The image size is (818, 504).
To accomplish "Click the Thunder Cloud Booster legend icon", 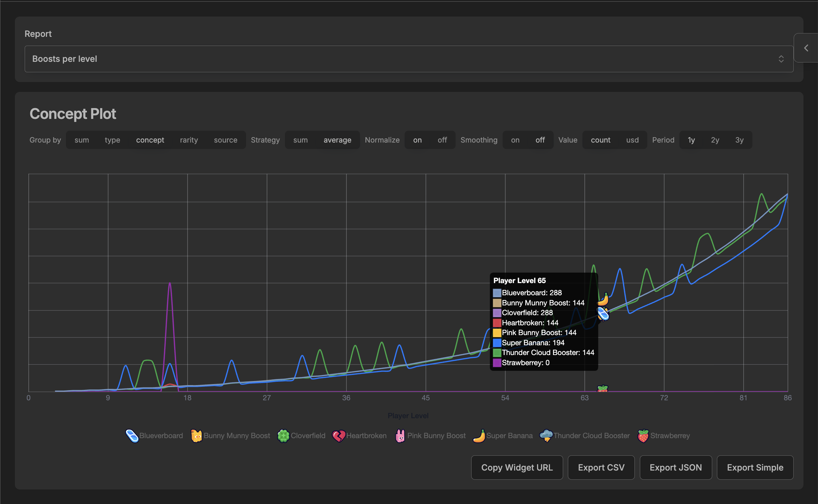I will point(546,436).
